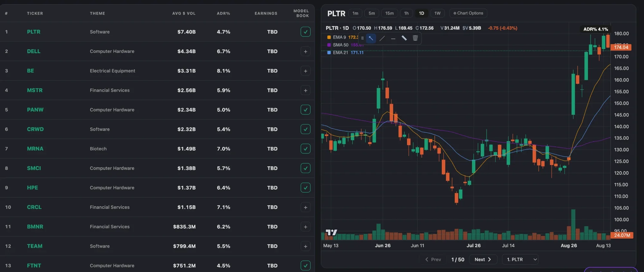Click the MODEL BOOK column header
Image resolution: width=644 pixels, height=272 pixels.
(x=301, y=13)
